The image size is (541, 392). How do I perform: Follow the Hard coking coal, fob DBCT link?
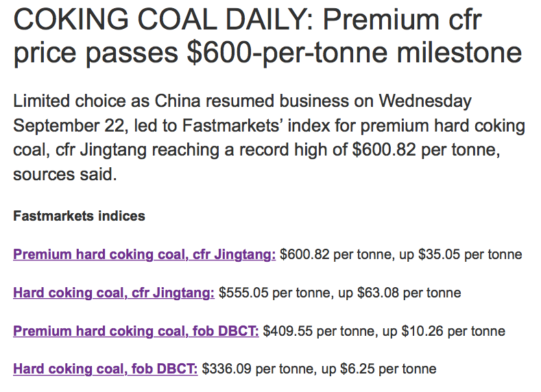click(105, 369)
